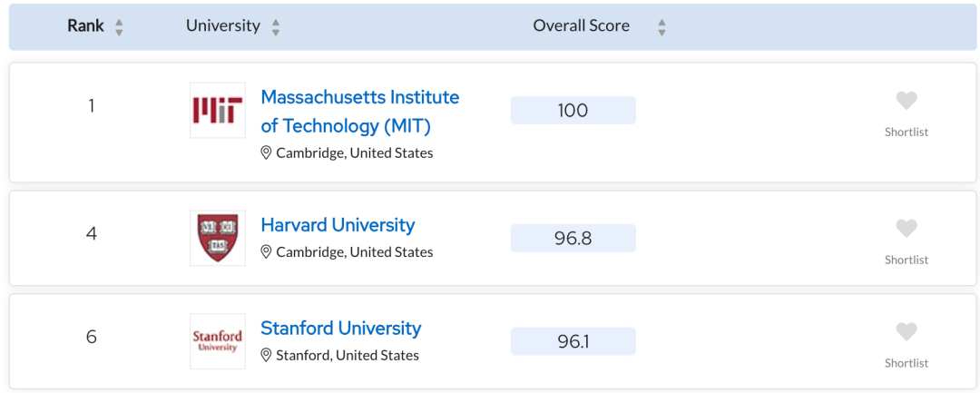Click the Harvard shield logo

[218, 238]
